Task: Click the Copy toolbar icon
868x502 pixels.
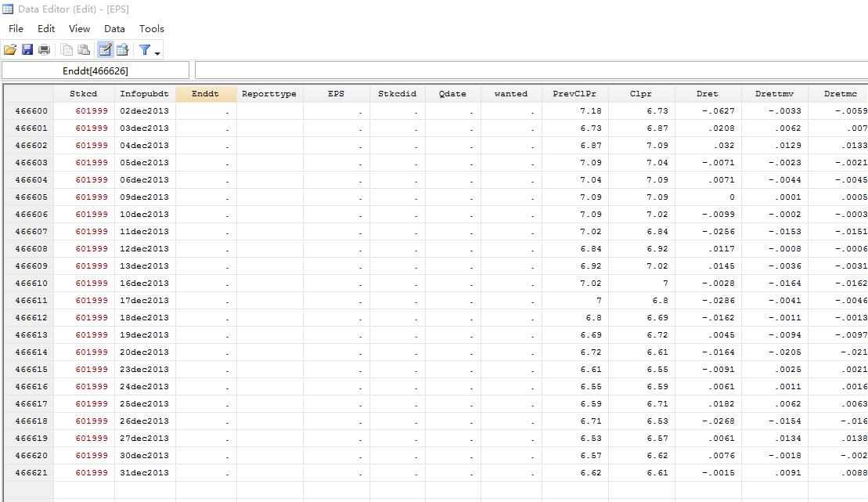Action: tap(67, 50)
